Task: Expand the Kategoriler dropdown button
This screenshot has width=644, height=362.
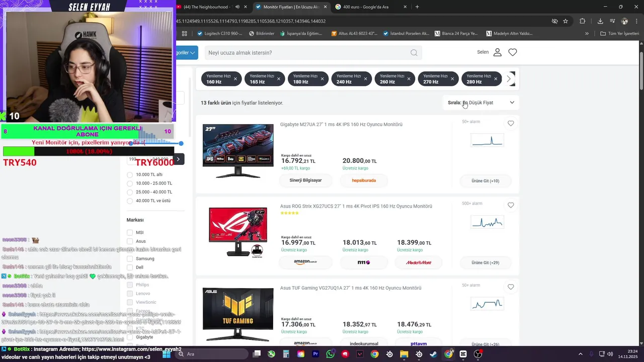Action: [187, 52]
